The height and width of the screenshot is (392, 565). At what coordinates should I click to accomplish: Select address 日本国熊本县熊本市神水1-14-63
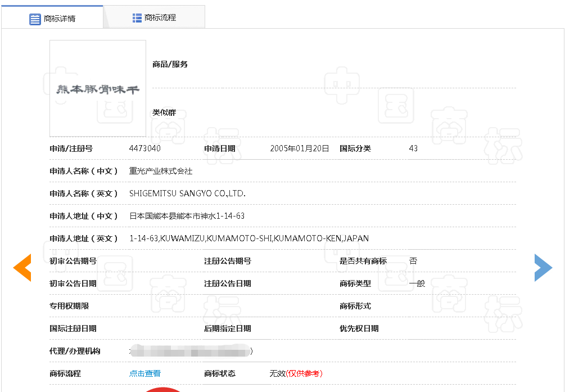pyautogui.click(x=187, y=215)
